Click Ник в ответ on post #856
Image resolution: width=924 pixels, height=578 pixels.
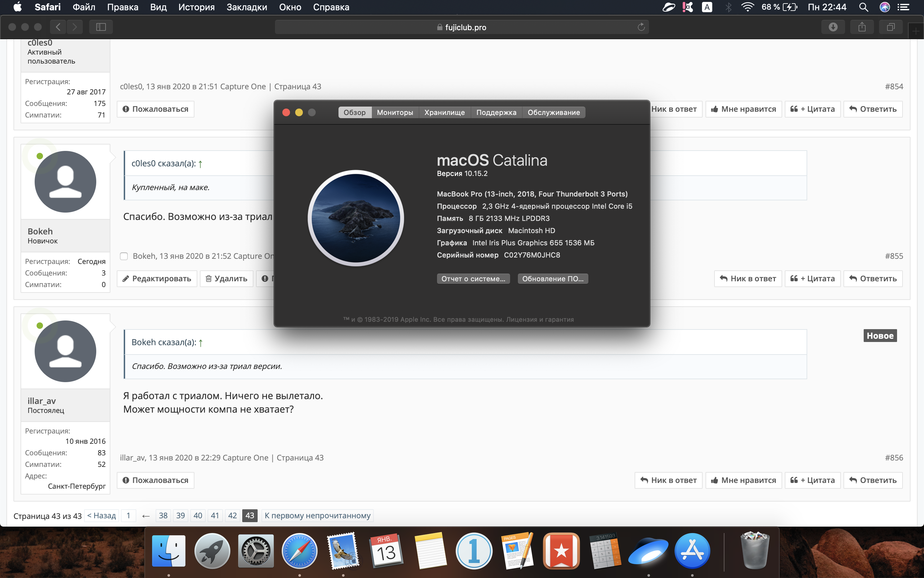(668, 480)
